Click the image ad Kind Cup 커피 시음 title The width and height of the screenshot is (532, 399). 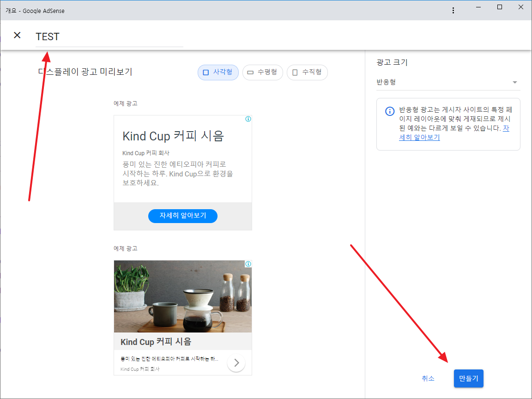(156, 342)
